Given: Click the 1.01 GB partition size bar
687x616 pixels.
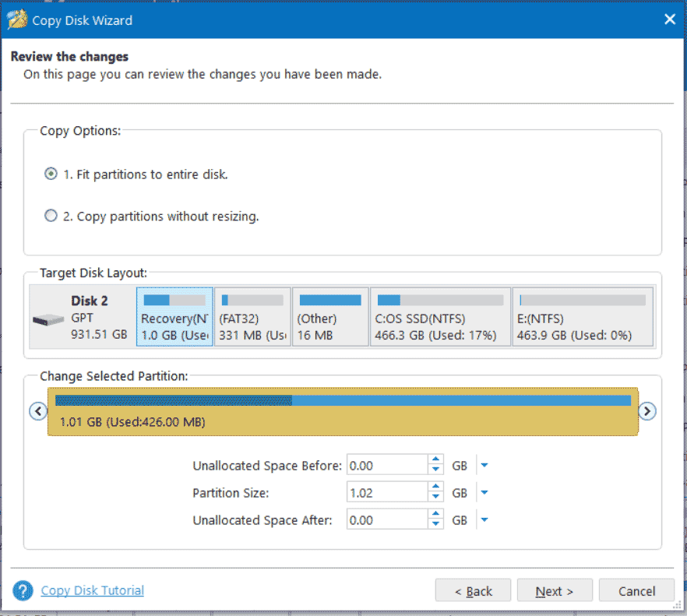Looking at the screenshot, I should pyautogui.click(x=343, y=412).
